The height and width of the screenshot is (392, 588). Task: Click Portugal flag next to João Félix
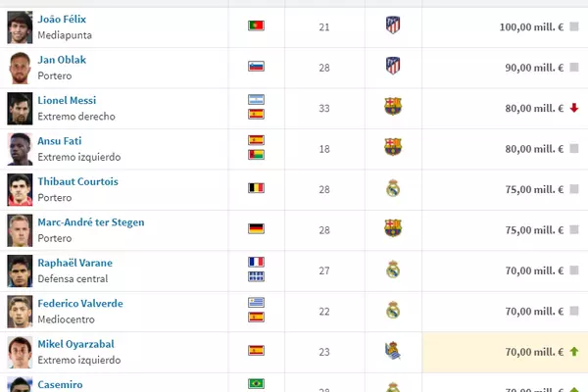[x=257, y=25]
